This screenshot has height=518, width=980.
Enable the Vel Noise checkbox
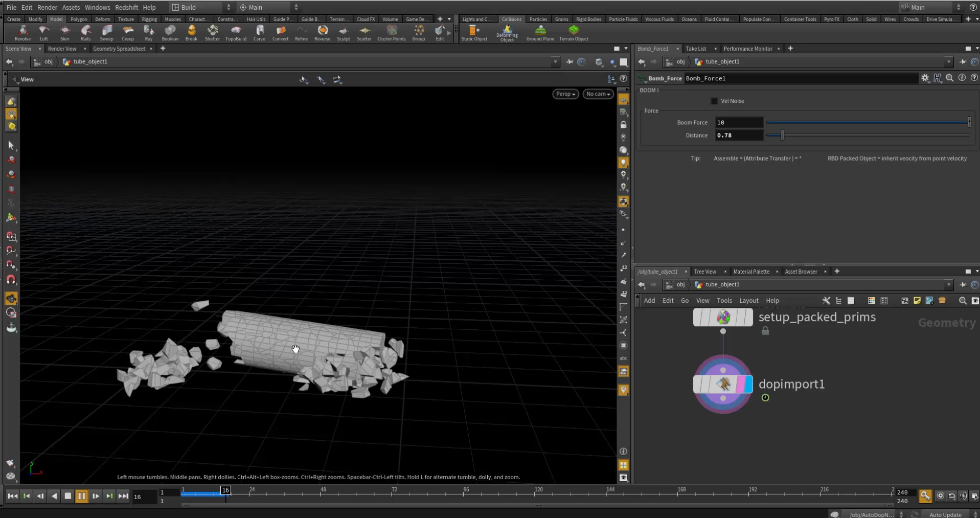point(714,101)
